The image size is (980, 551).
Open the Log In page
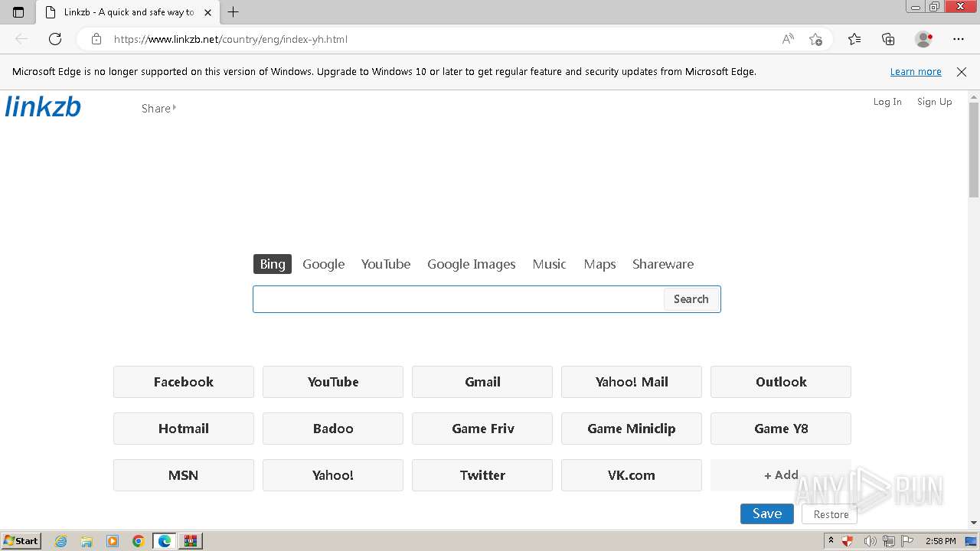pos(887,102)
